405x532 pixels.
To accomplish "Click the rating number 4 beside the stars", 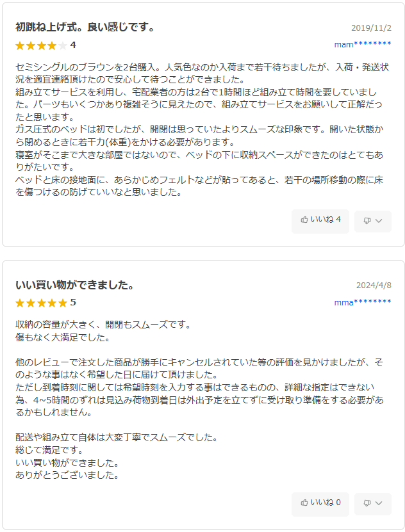I will 73,45.
